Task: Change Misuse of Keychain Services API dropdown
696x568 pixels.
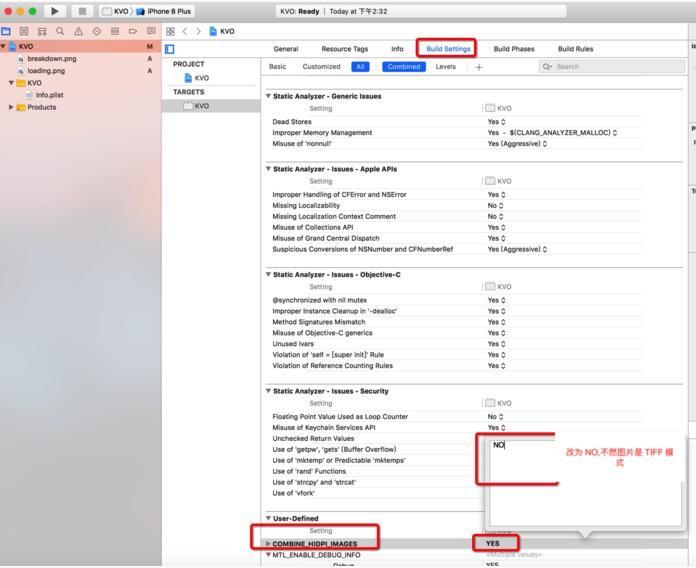Action: pyautogui.click(x=496, y=428)
